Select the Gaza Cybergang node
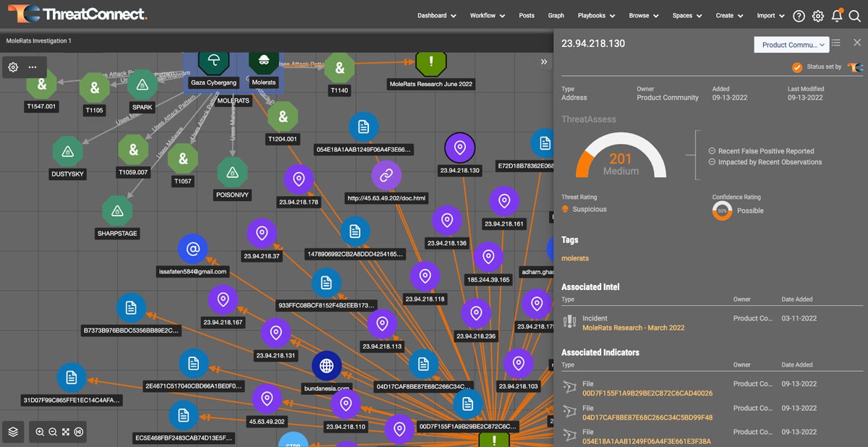This screenshot has height=447, width=868. tap(213, 62)
